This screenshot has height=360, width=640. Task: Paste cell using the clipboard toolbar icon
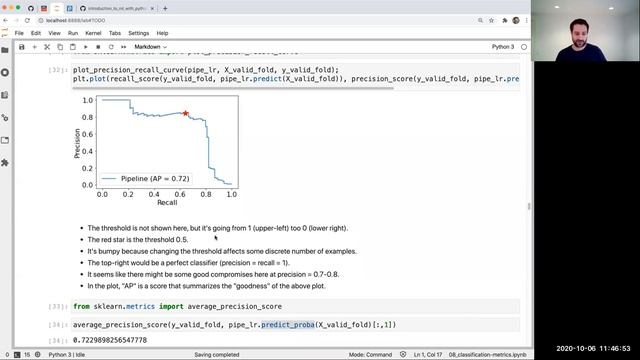[73, 47]
